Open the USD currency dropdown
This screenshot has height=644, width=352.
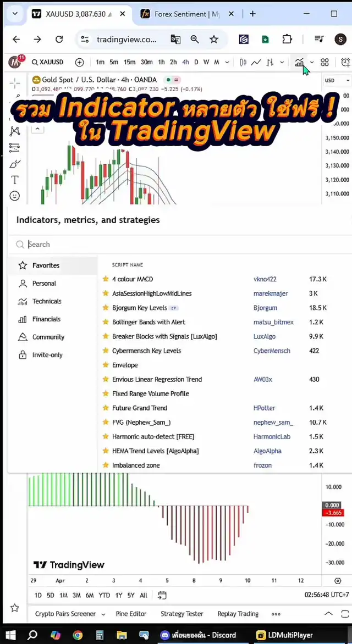337,80
